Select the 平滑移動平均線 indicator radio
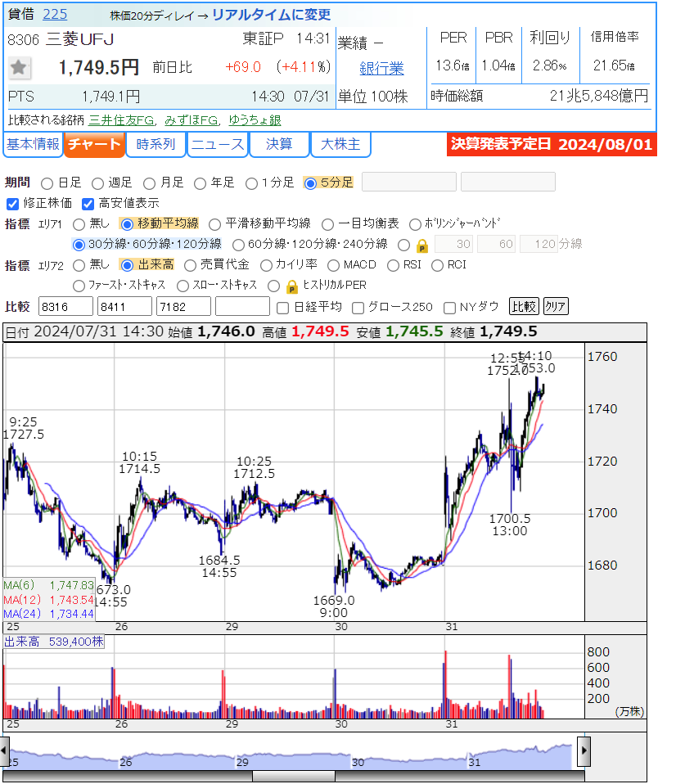This screenshot has height=784, width=676. point(214,224)
